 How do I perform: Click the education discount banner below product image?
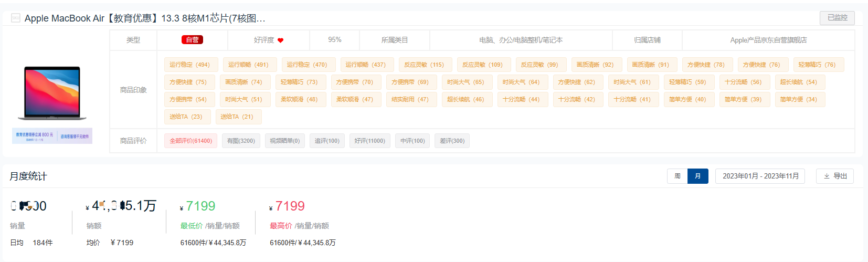(52, 136)
